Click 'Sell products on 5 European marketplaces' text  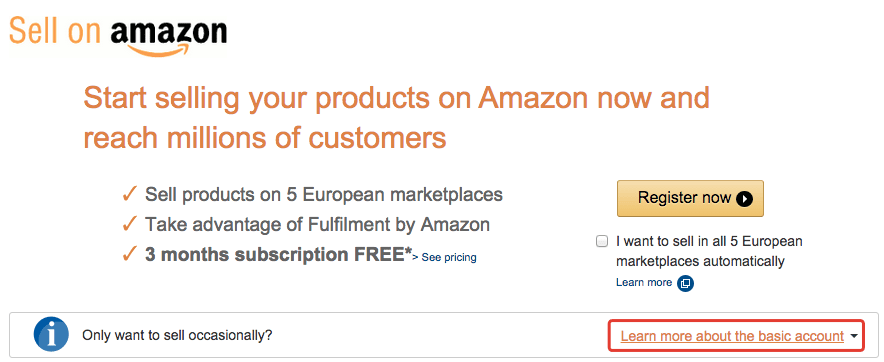click(x=324, y=195)
